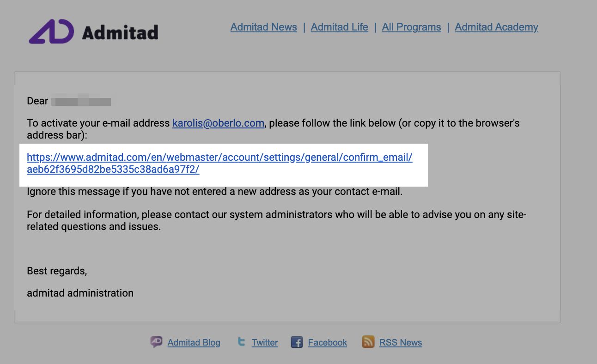Open the RSS News footer link

coord(401,343)
